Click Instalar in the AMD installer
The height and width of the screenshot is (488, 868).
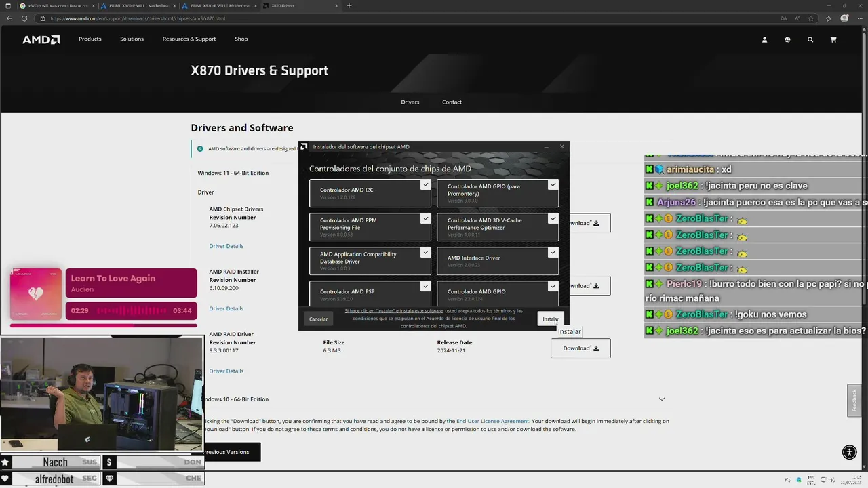(551, 319)
